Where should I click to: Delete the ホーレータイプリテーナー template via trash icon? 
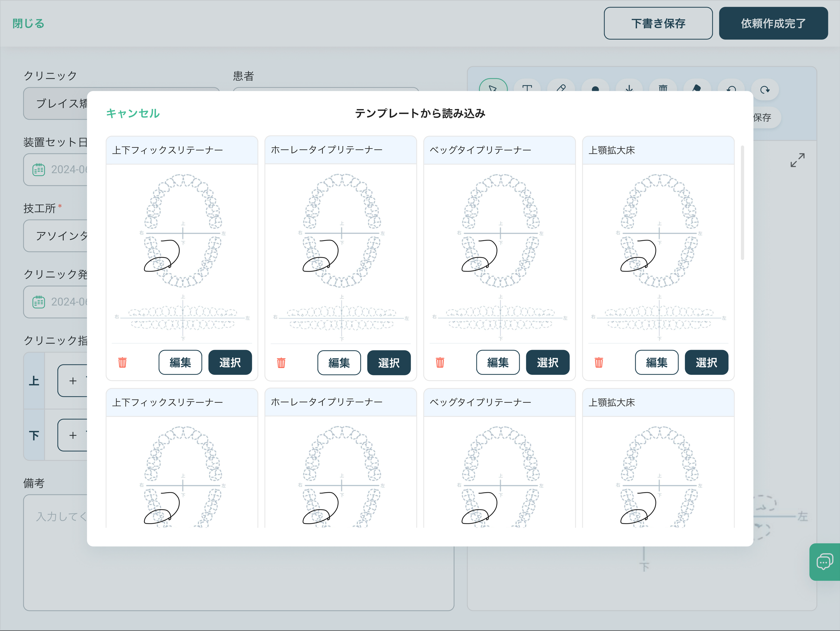click(x=281, y=363)
